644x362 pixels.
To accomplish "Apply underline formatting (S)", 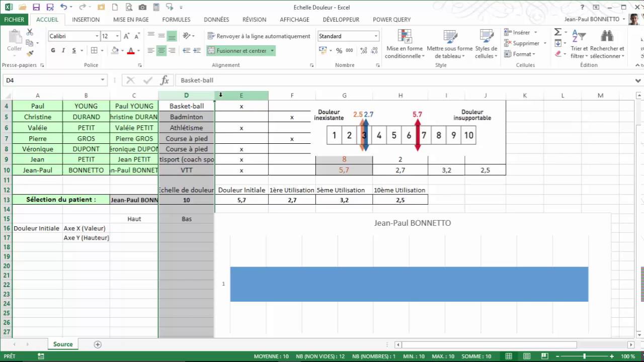I will (74, 51).
